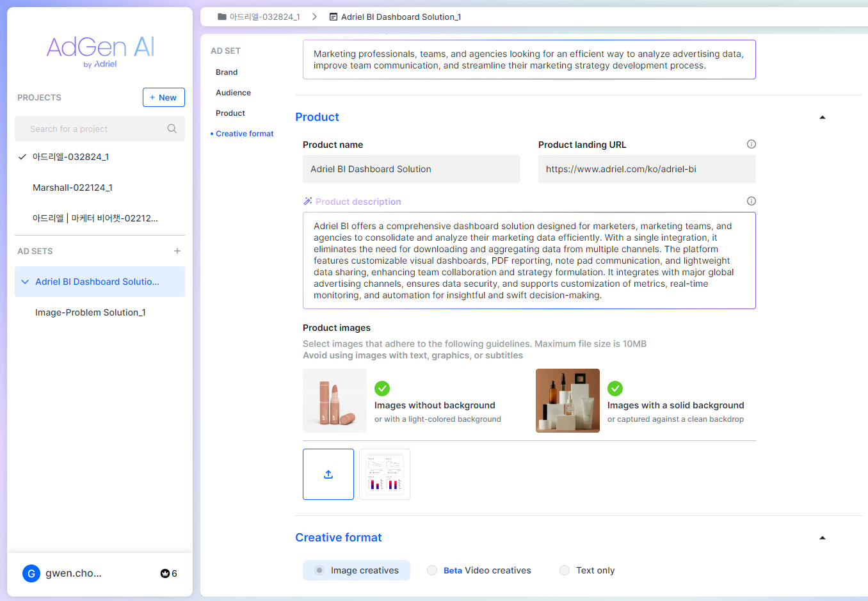Screen dimensions: 868x601
Task: Click the magic wand icon for Product description
Action: pos(308,201)
